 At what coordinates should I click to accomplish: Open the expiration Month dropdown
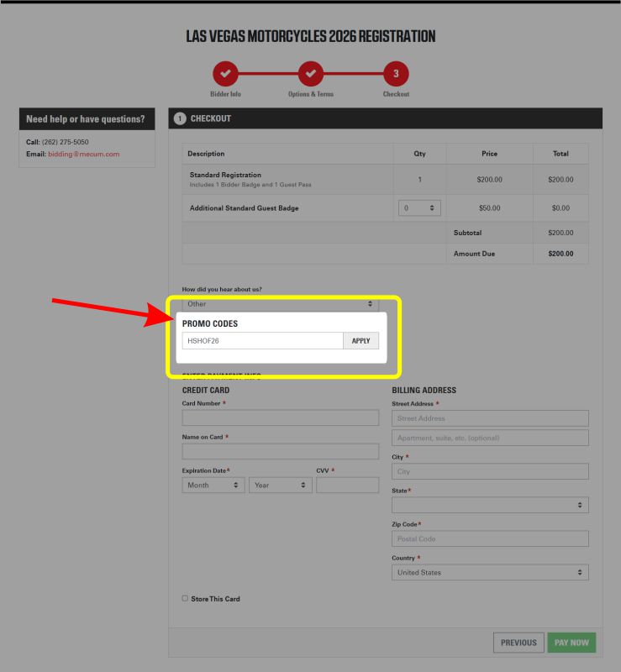pos(213,486)
